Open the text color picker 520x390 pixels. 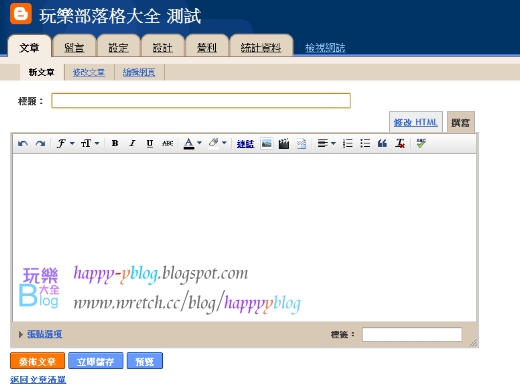click(192, 143)
